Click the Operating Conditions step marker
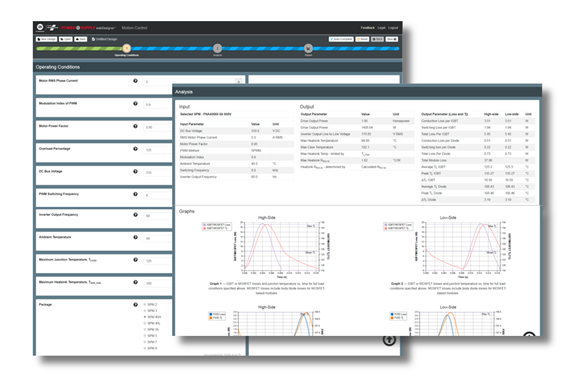 click(x=127, y=48)
